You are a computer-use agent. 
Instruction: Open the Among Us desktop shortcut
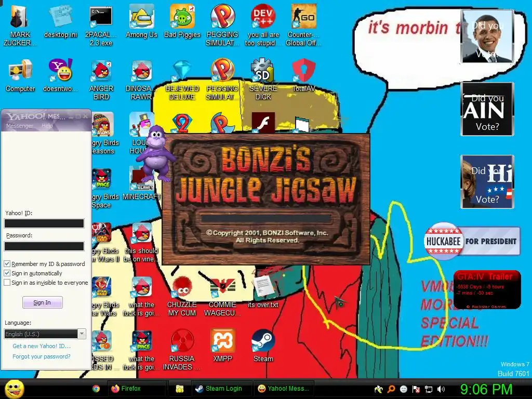point(141,21)
